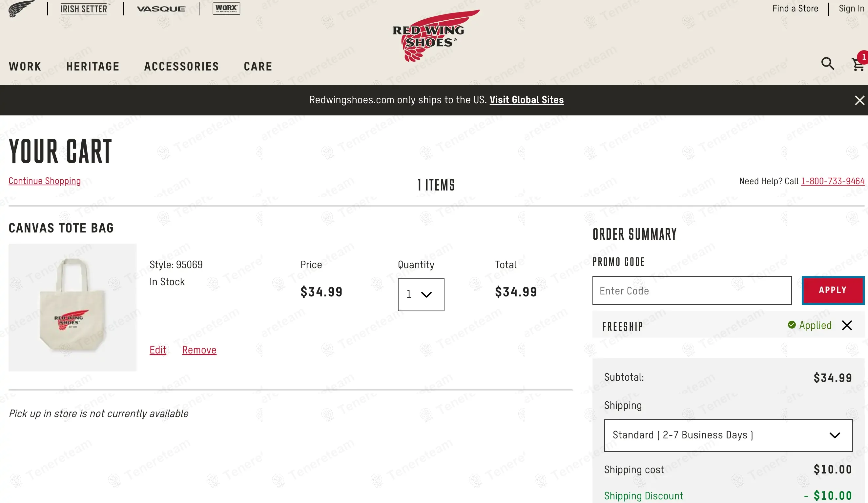The image size is (868, 503).
Task: Open the Heritage menu
Action: [93, 67]
